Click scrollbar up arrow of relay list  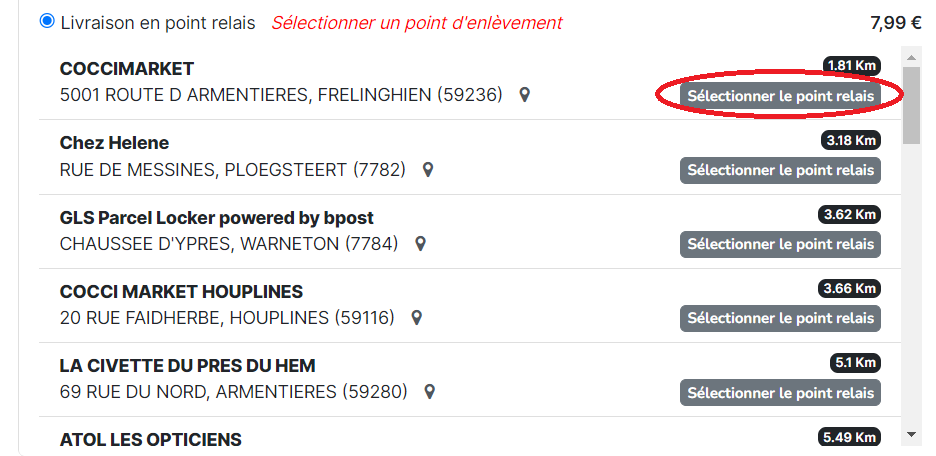click(x=911, y=58)
